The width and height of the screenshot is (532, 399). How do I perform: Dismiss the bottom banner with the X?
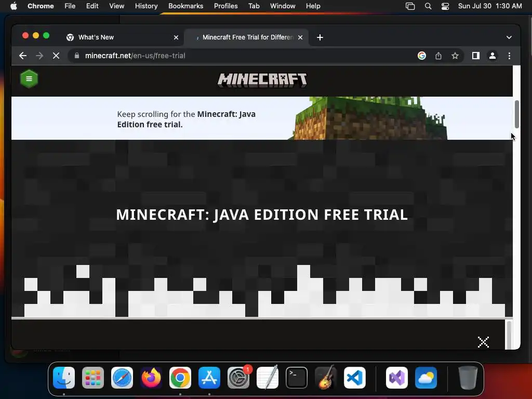point(483,342)
